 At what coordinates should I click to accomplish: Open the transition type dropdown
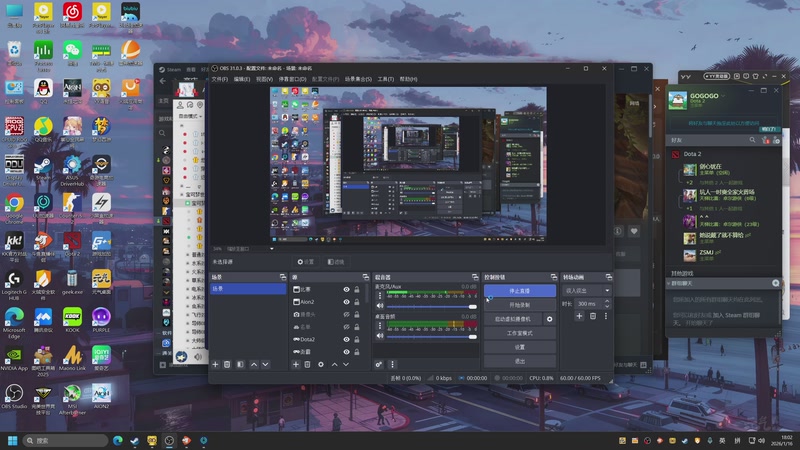tap(587, 290)
